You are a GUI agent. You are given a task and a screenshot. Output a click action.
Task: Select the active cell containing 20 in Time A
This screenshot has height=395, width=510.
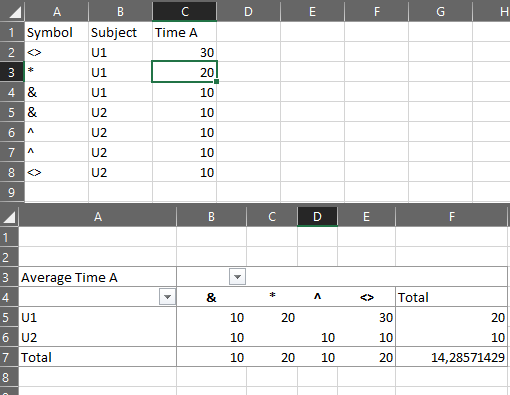click(184, 72)
